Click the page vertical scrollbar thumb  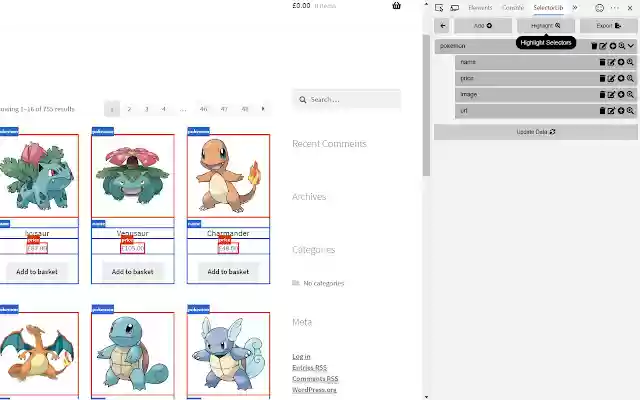[426, 105]
